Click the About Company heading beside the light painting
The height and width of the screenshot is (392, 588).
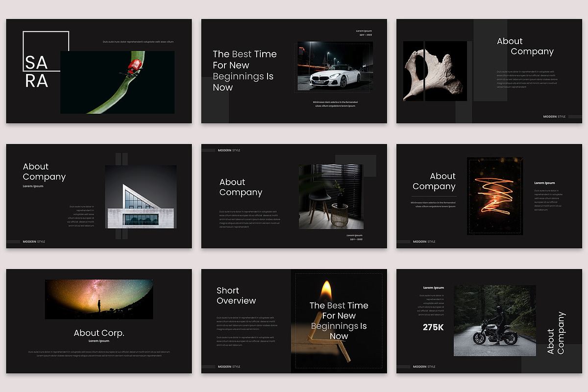[434, 181]
